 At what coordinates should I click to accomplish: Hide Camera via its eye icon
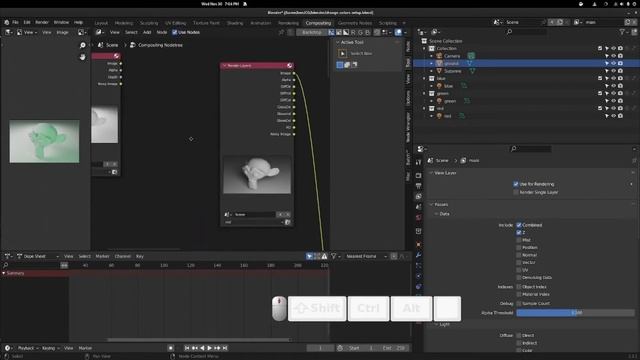tap(613, 56)
